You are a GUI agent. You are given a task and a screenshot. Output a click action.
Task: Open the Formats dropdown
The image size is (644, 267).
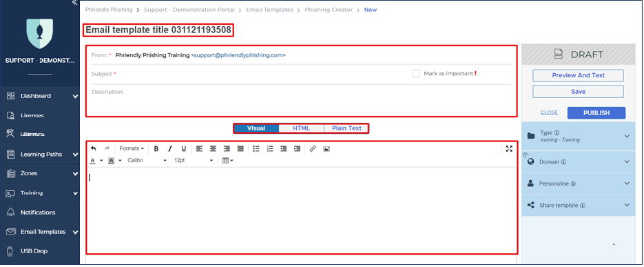click(132, 148)
